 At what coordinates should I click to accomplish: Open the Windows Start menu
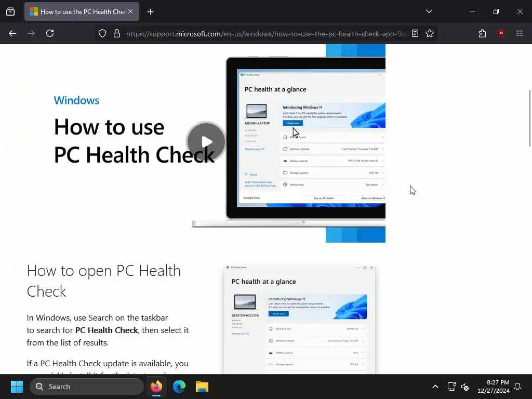point(17,387)
